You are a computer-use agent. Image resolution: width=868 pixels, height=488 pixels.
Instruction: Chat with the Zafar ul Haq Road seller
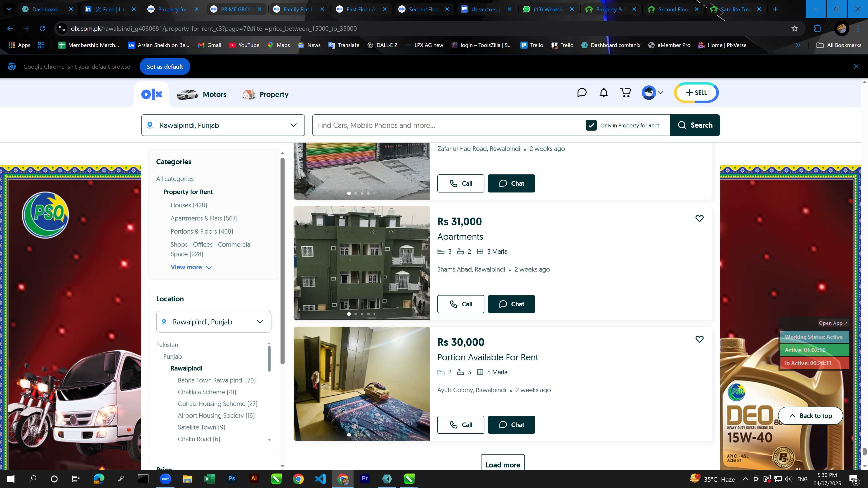511,183
